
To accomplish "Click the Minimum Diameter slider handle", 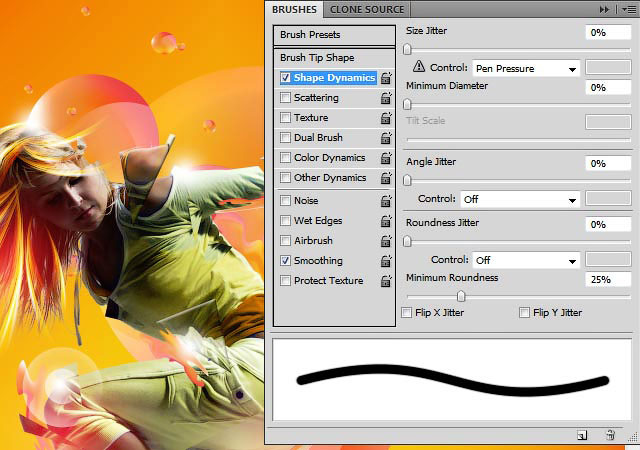I will click(407, 105).
